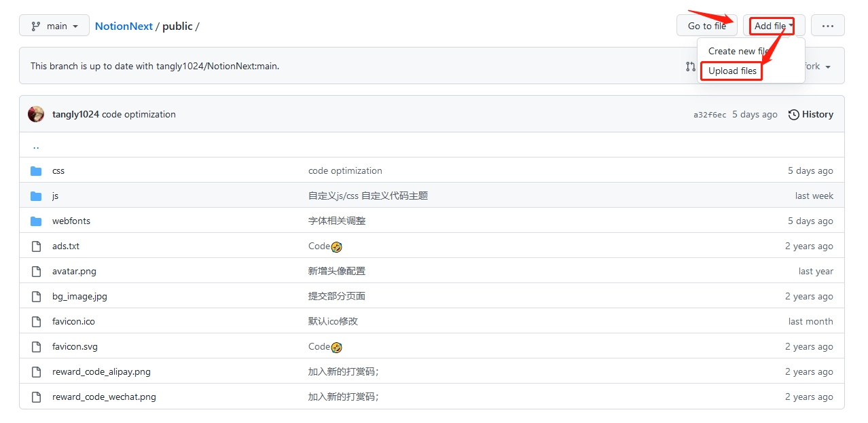Open the webfonts folder
This screenshot has height=423, width=868.
pyautogui.click(x=71, y=221)
